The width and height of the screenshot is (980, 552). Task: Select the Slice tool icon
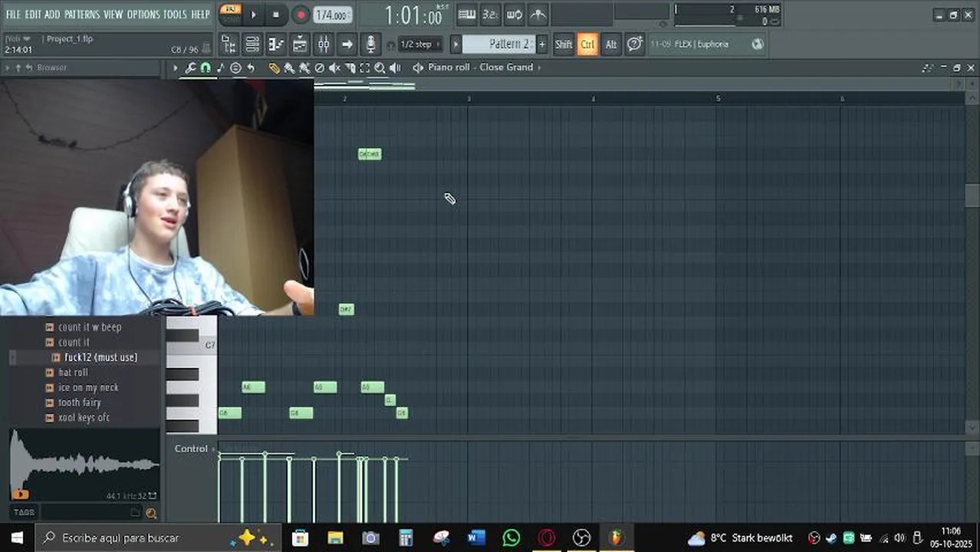(x=350, y=68)
